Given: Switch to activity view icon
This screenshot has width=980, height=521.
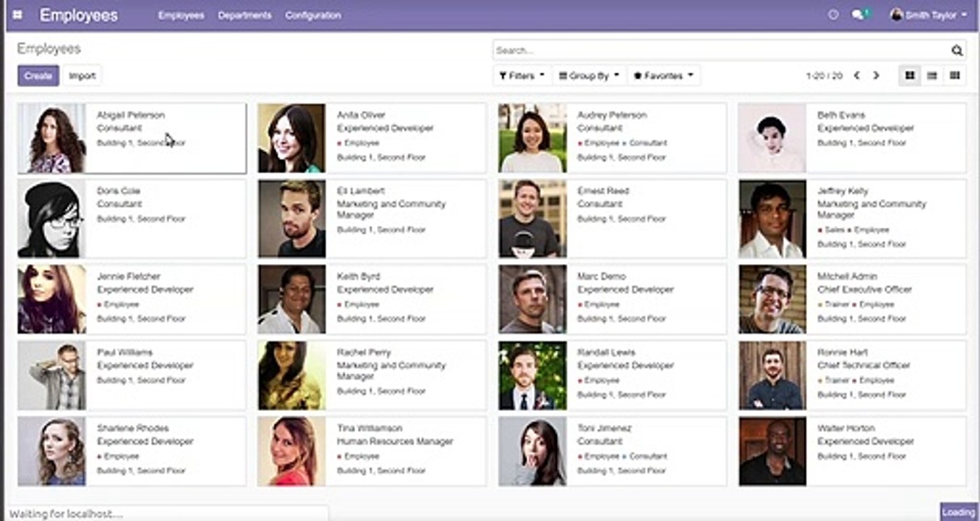Looking at the screenshot, I should [955, 75].
